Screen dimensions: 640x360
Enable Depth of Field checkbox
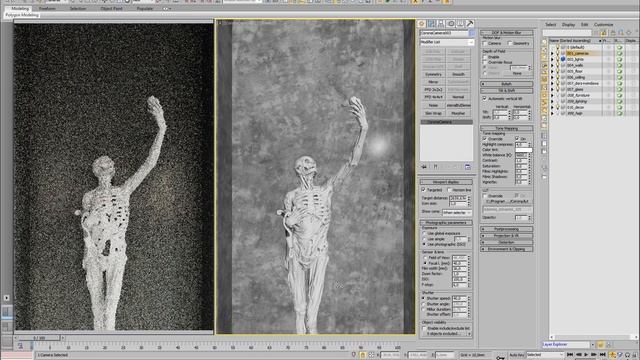(x=485, y=57)
